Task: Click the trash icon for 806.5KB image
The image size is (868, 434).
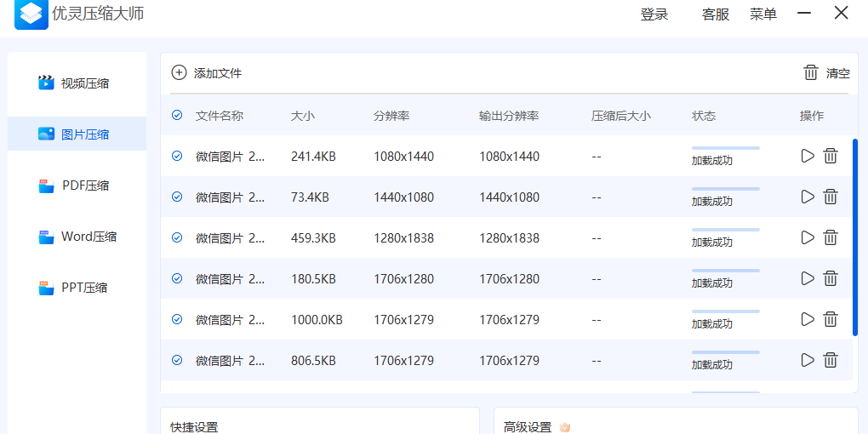Action: click(831, 360)
